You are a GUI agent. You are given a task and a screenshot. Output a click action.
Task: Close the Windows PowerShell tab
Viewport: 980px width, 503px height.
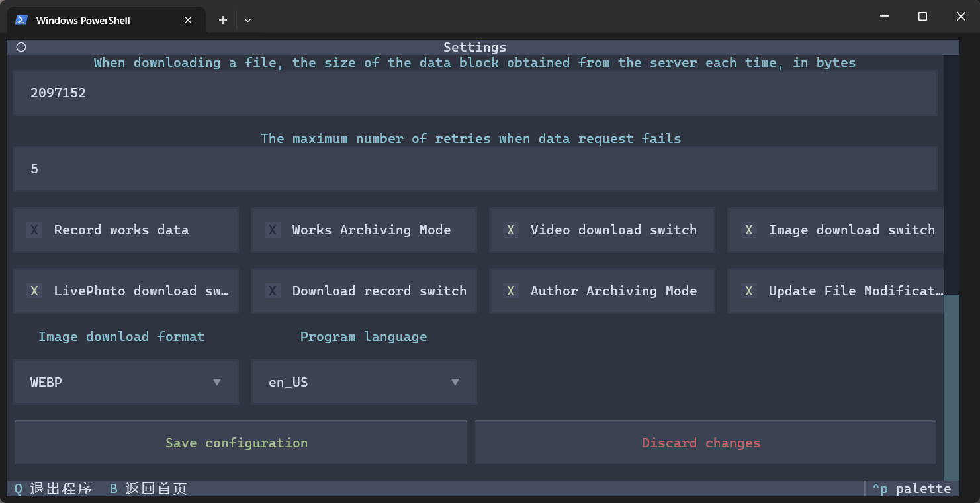[x=188, y=20]
